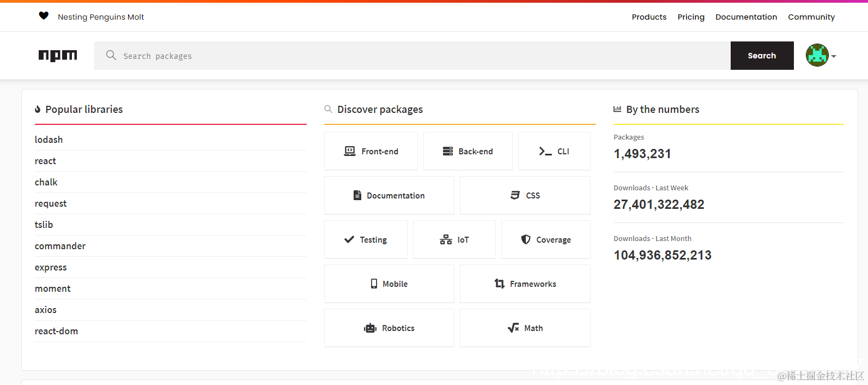Image resolution: width=868 pixels, height=385 pixels.
Task: Click the weekly downloads value 27,401,322,482
Action: (x=659, y=204)
